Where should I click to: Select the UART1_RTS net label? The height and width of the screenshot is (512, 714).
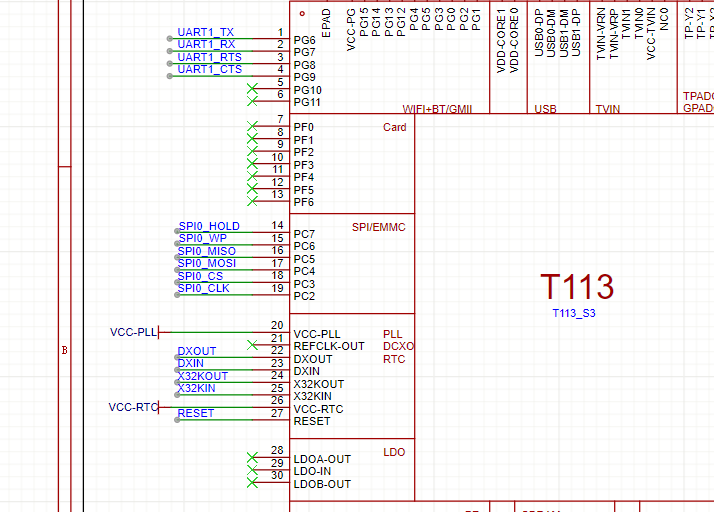point(209,57)
